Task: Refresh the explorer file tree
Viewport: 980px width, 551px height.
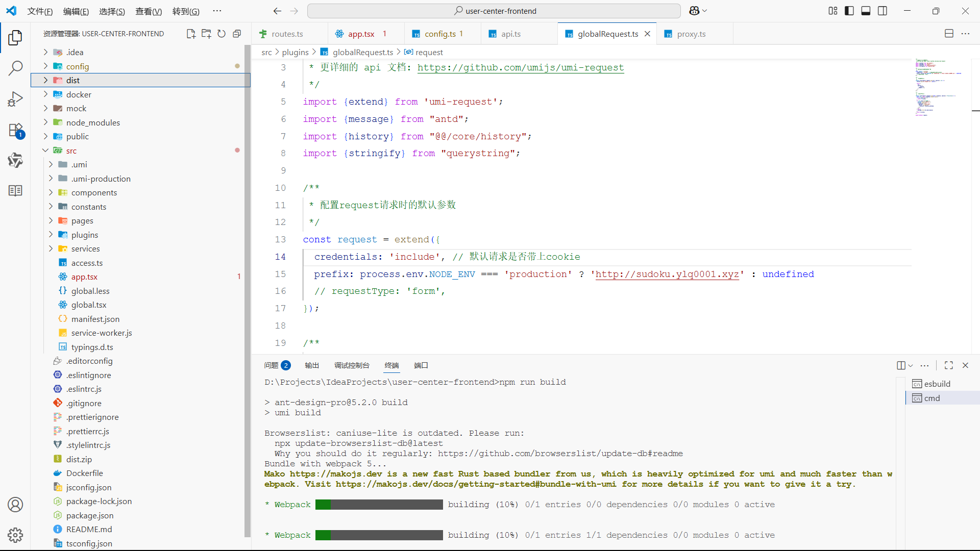Action: click(x=222, y=34)
